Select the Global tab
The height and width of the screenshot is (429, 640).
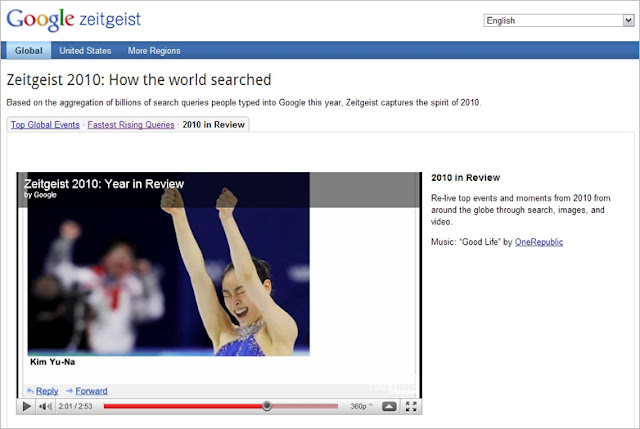coord(29,51)
